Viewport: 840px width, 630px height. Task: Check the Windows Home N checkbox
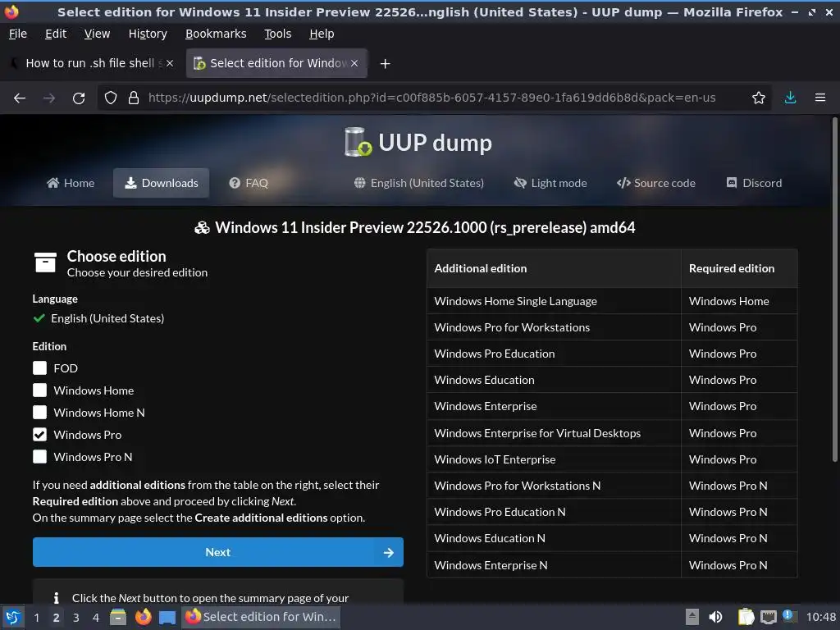click(x=39, y=413)
